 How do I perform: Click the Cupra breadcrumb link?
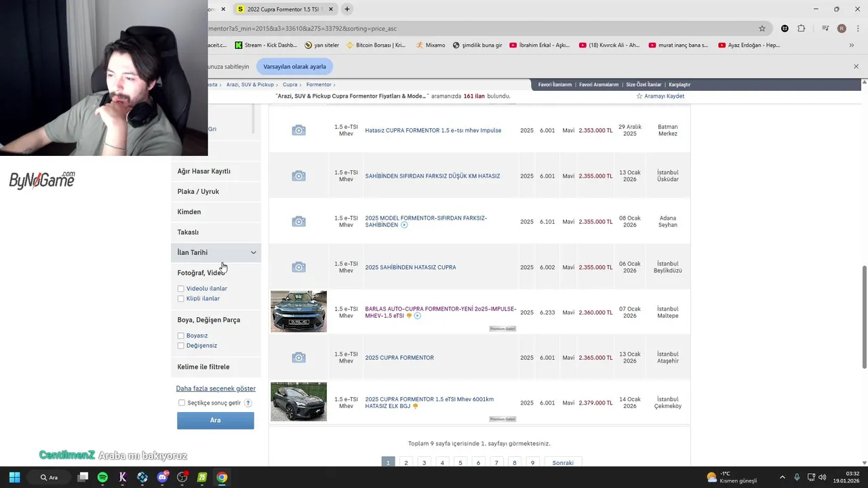coord(290,85)
